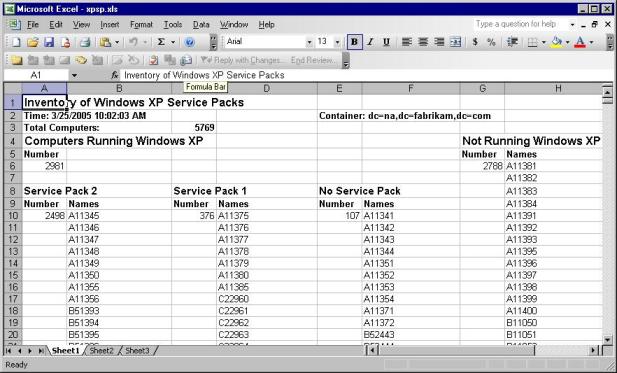617x373 pixels.
Task: Open the Edit menu
Action: pos(56,24)
